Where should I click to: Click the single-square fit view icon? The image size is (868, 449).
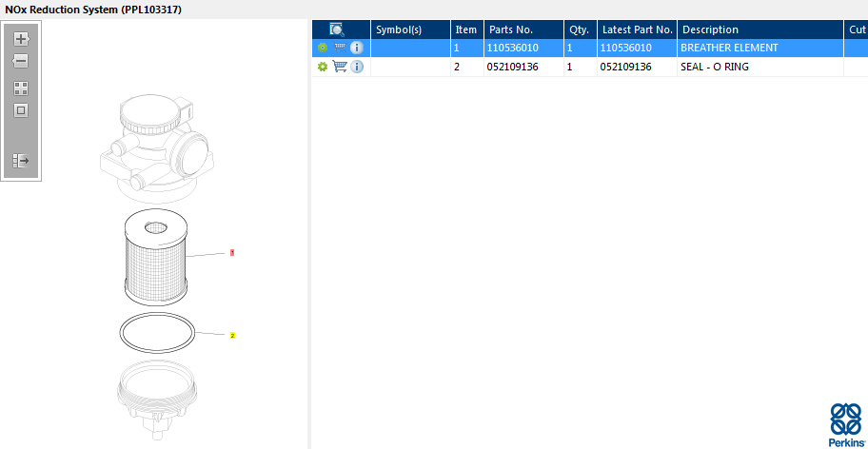(21, 110)
